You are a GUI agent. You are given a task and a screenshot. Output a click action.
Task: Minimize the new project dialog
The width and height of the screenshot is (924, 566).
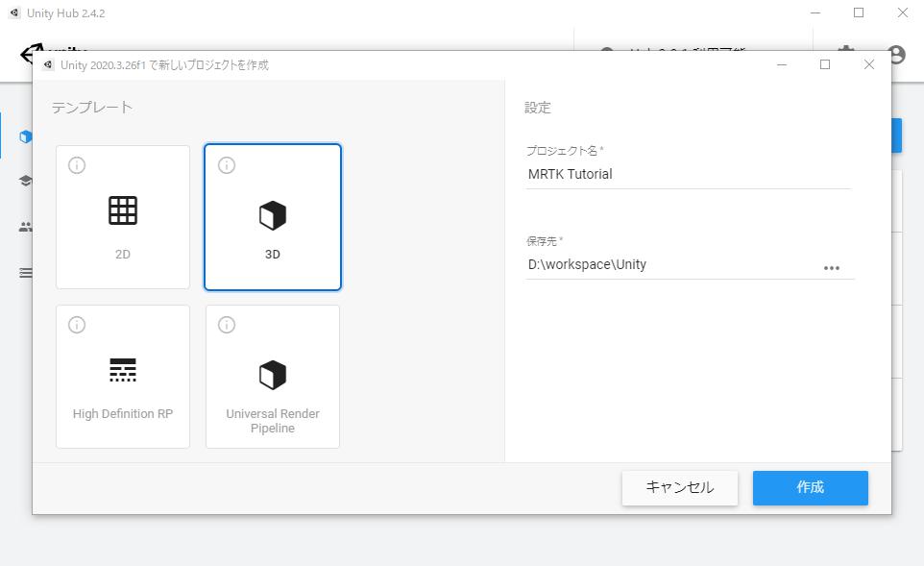782,64
